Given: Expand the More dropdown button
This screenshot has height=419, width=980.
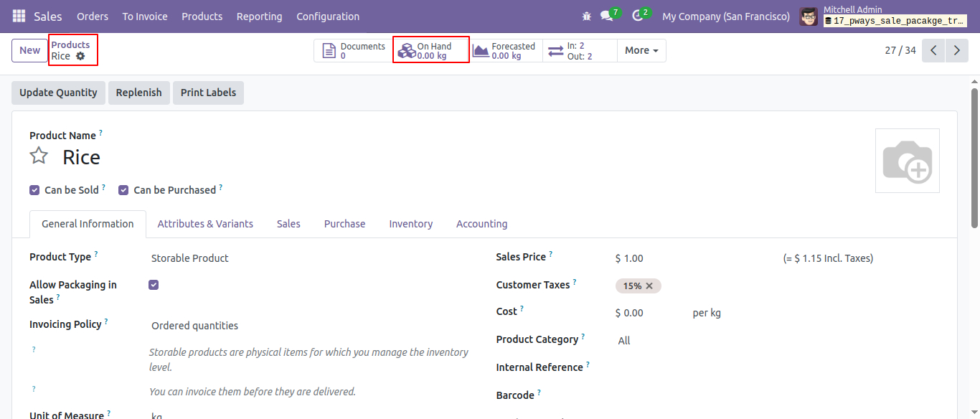Looking at the screenshot, I should [641, 50].
